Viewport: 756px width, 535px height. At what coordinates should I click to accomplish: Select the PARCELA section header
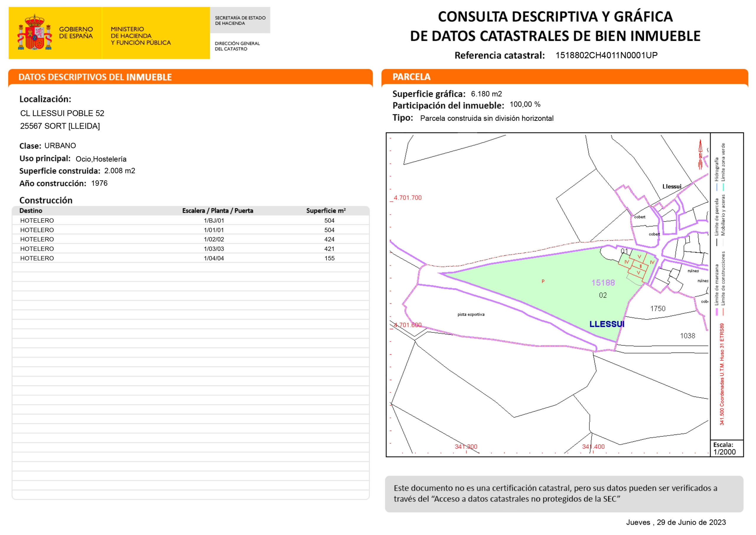point(411,77)
